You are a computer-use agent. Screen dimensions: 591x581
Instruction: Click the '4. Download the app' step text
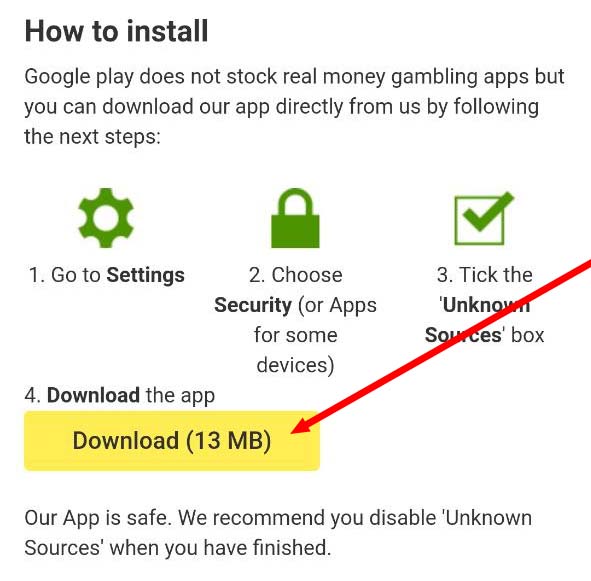119,396
